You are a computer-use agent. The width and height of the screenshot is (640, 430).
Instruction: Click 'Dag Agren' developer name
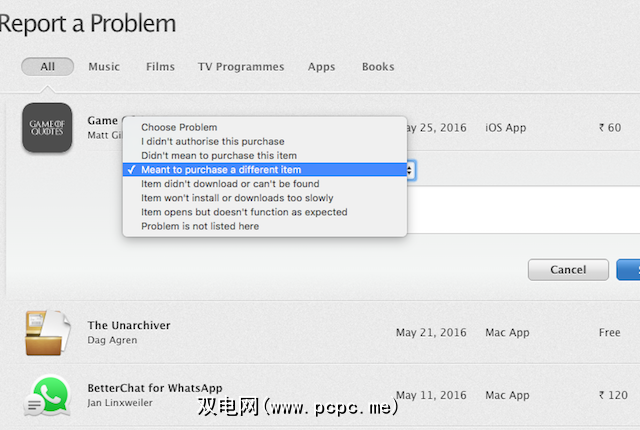click(112, 340)
